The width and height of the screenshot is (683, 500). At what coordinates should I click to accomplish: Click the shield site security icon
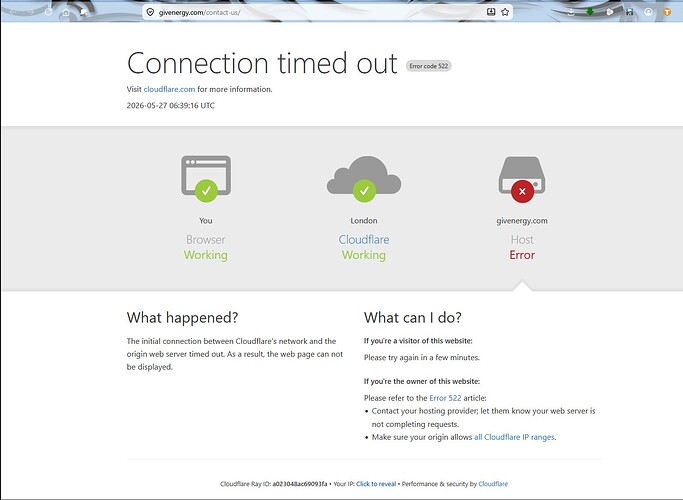[x=150, y=12]
